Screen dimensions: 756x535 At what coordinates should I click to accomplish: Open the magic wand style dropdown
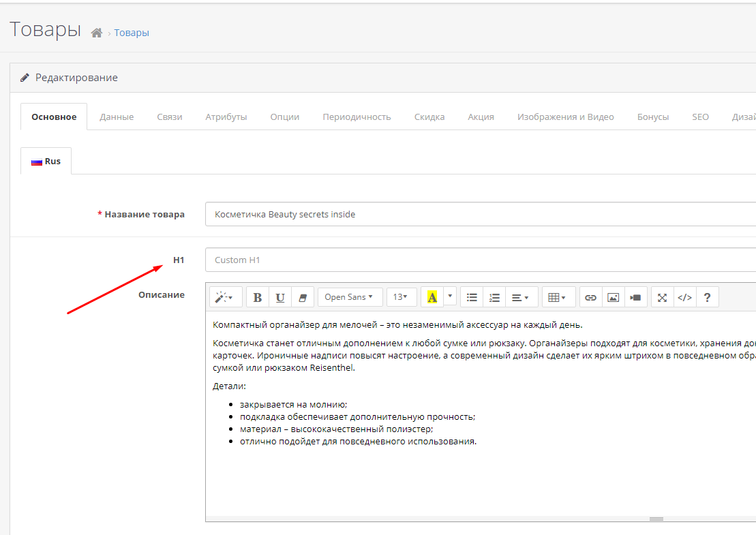click(x=224, y=297)
